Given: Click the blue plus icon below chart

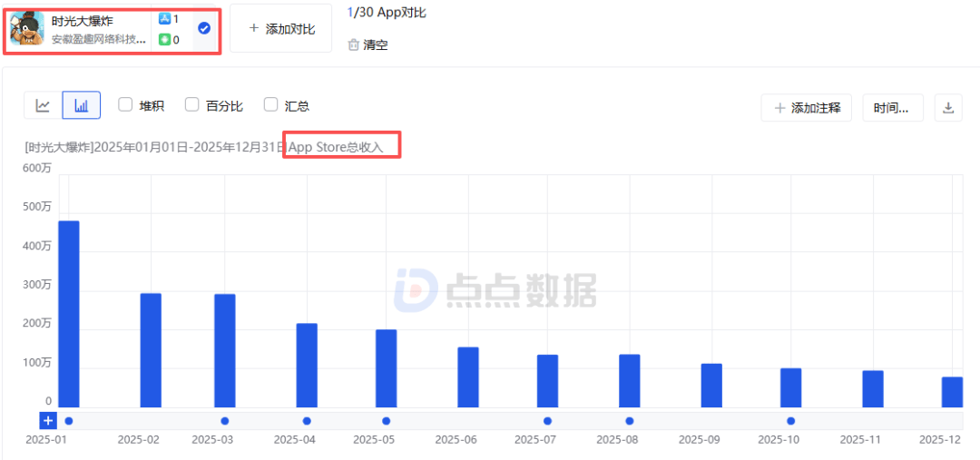Looking at the screenshot, I should pyautogui.click(x=48, y=420).
